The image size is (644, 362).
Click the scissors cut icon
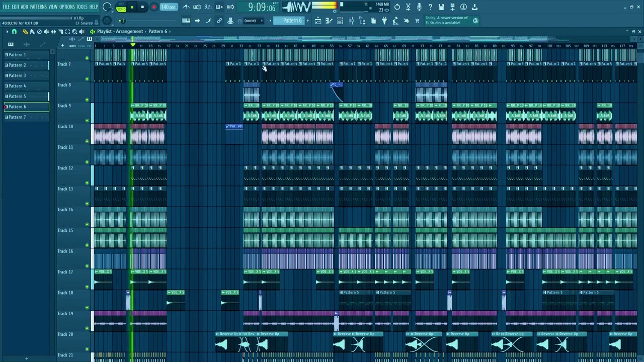[408, 7]
